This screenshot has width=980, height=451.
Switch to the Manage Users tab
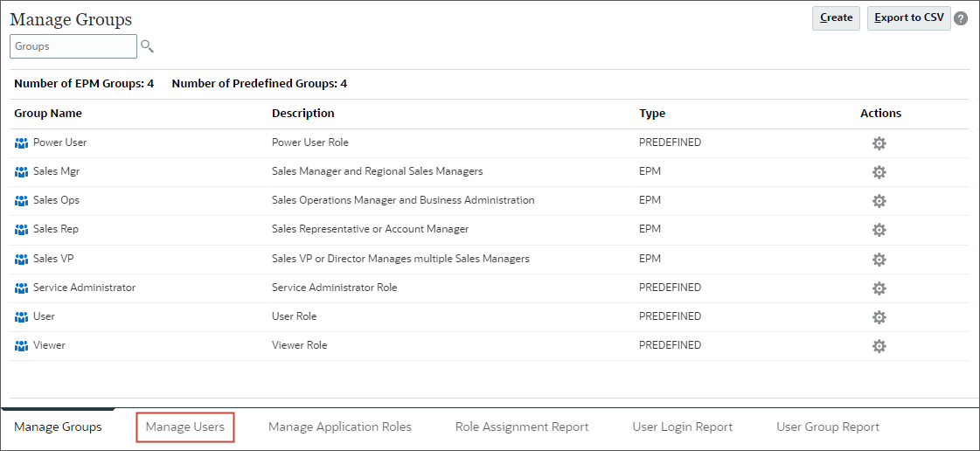tap(185, 427)
